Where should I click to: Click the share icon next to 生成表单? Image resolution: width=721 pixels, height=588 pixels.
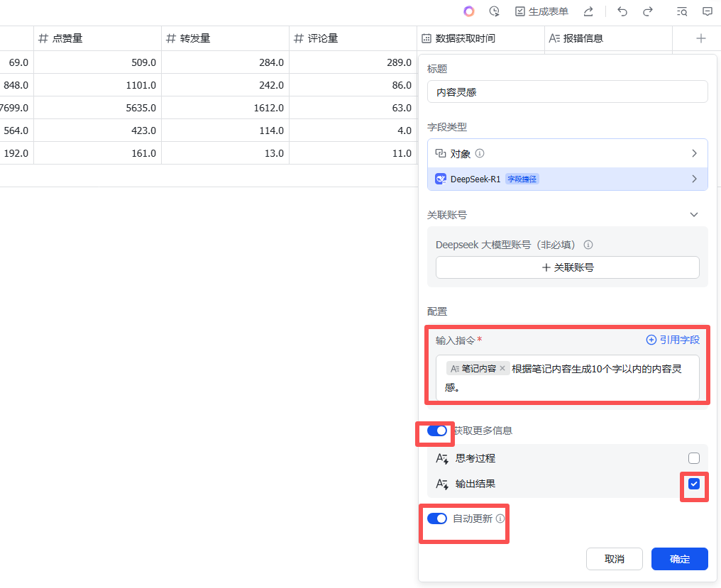(588, 11)
